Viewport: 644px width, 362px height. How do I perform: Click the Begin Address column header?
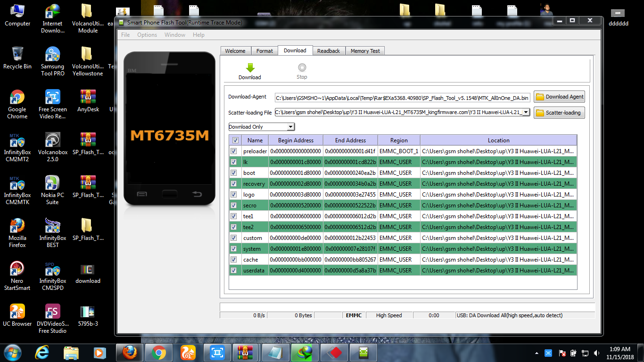pyautogui.click(x=296, y=140)
